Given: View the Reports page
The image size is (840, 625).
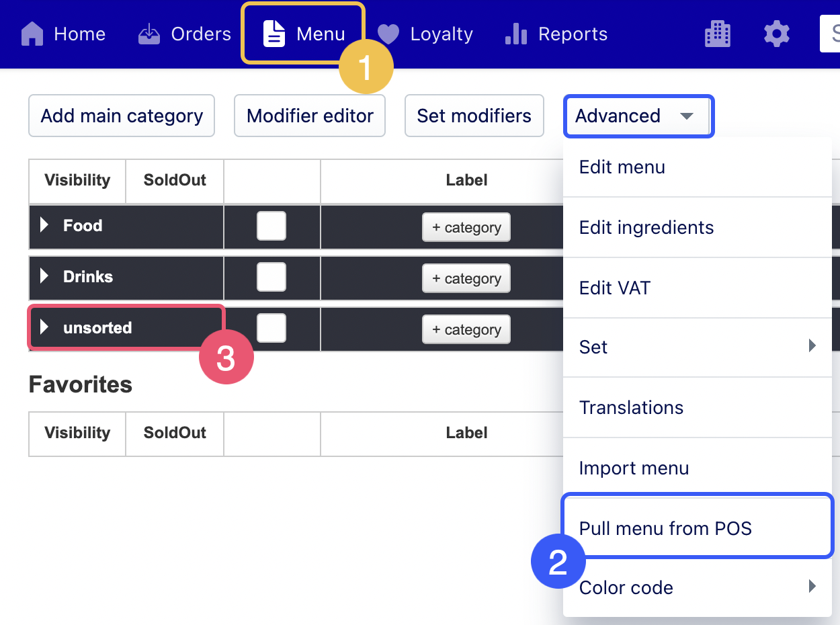Looking at the screenshot, I should pyautogui.click(x=556, y=34).
